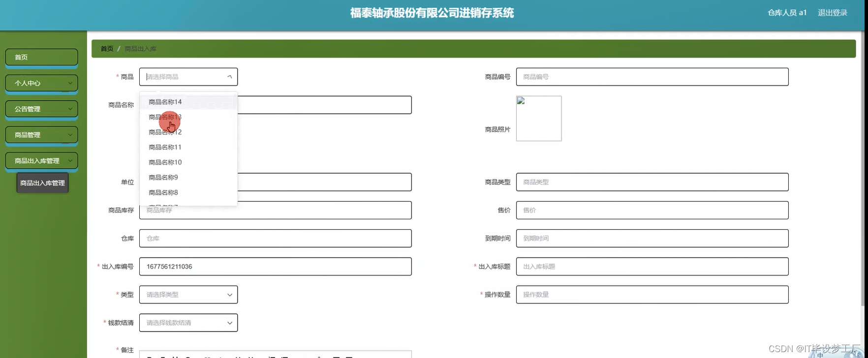Select 商品名称8 option
This screenshot has width=868, height=358.
(188, 192)
